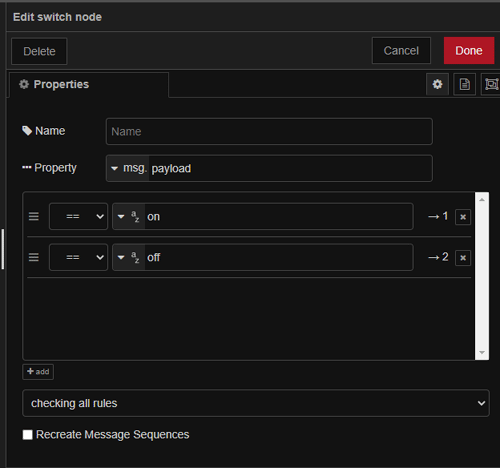
Task: Edit the 'on' rule value field
Action: tap(279, 217)
